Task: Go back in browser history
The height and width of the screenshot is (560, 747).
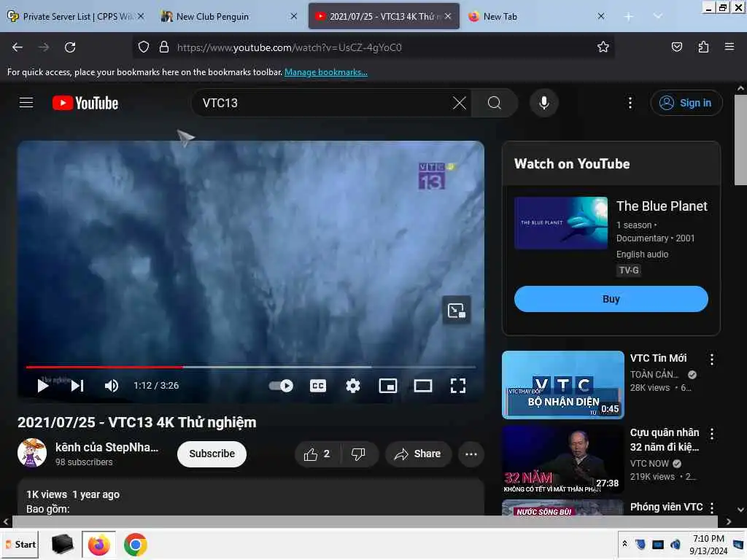Action: (18, 47)
